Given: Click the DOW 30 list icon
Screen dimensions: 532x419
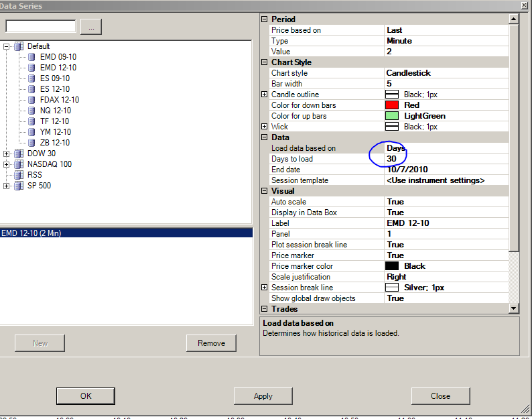Looking at the screenshot, I should click(19, 154).
